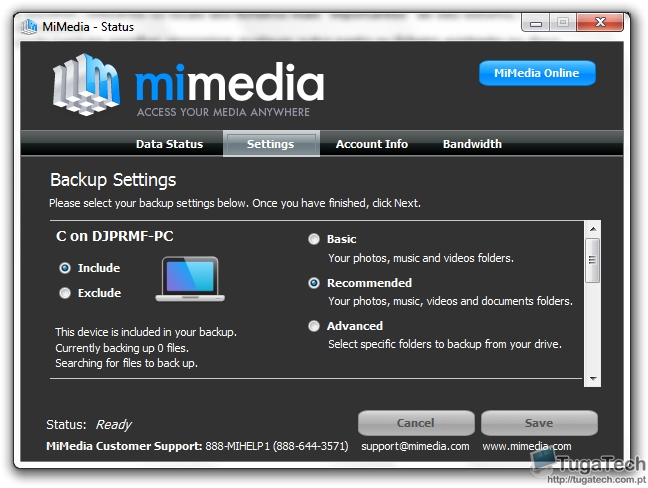Open the Data Status tab
Screen dimensions: 648x488
coord(169,144)
